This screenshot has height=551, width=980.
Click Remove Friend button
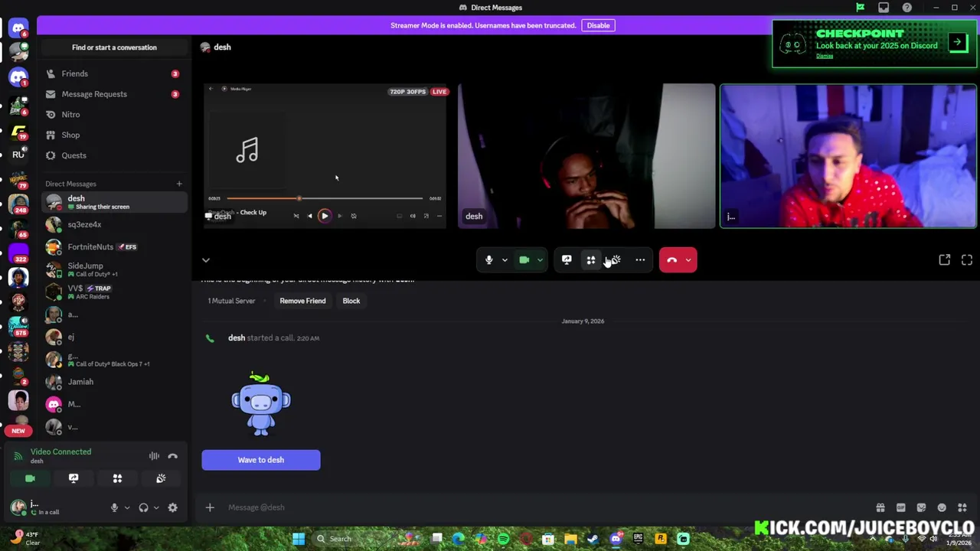pyautogui.click(x=302, y=301)
